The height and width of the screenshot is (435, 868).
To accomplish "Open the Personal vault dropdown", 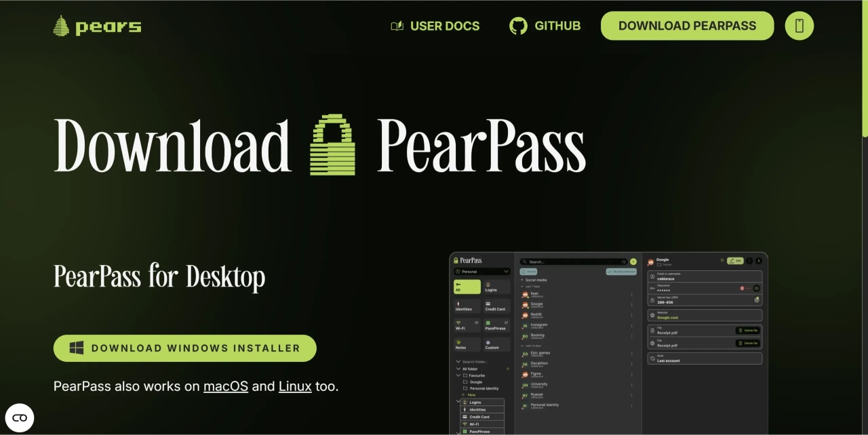I will coord(481,271).
